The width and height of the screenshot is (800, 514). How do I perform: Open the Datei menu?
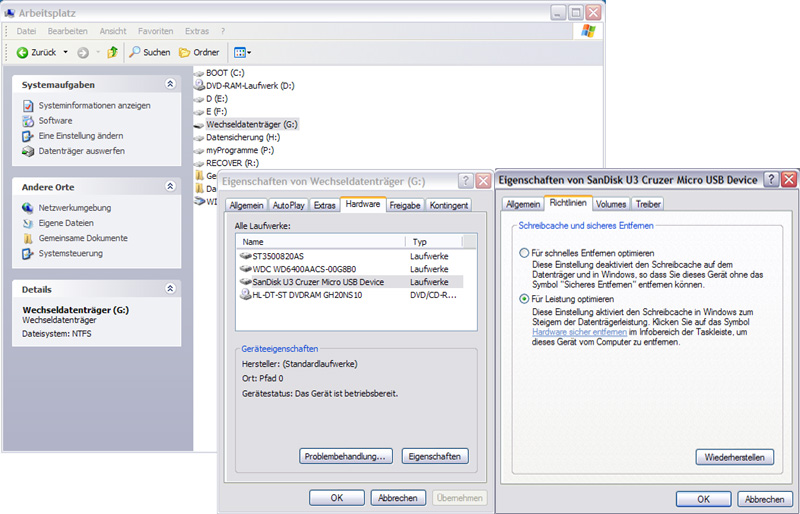(26, 31)
